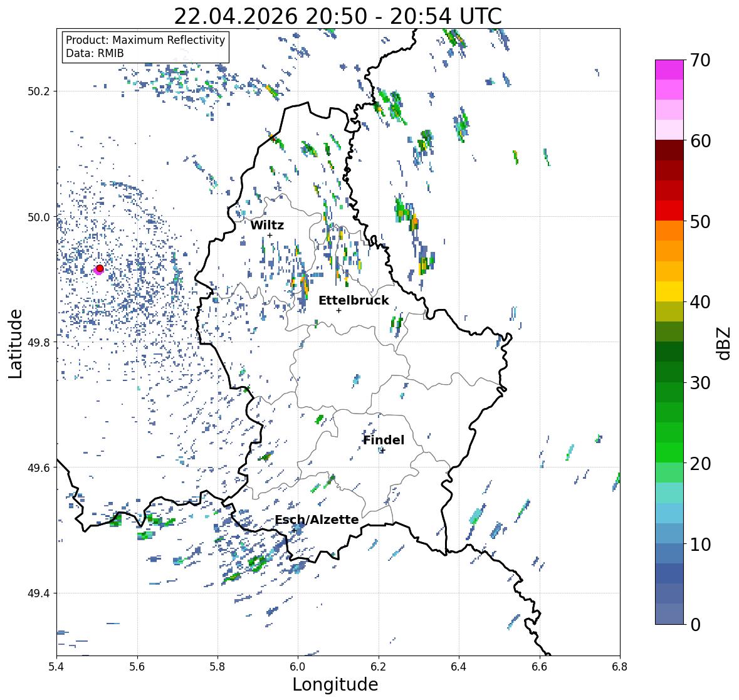Click the Wiltz station cross marker
This screenshot has width=739, height=700.
click(270, 236)
